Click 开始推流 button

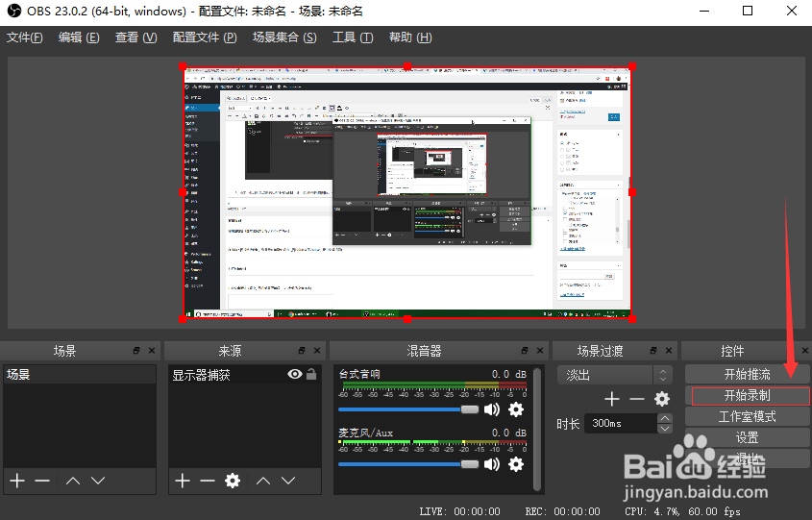(x=748, y=374)
